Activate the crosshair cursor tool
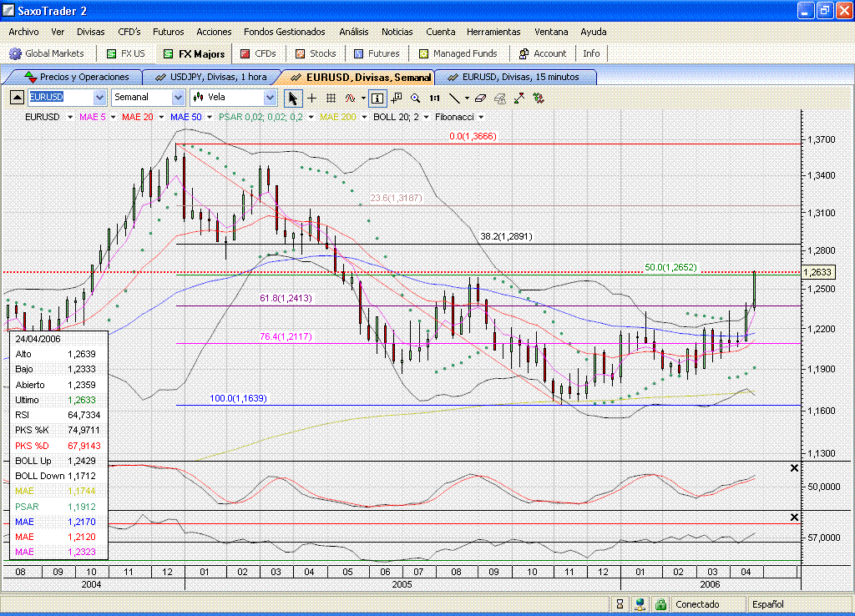This screenshot has width=855, height=616. click(312, 98)
